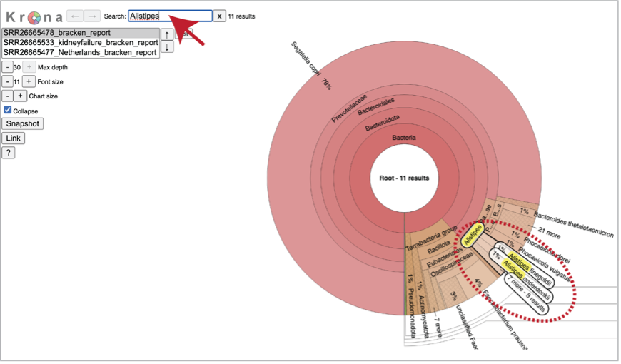Select the Terrabacteria group wedge
This screenshot has width=621, height=364.
[431, 238]
